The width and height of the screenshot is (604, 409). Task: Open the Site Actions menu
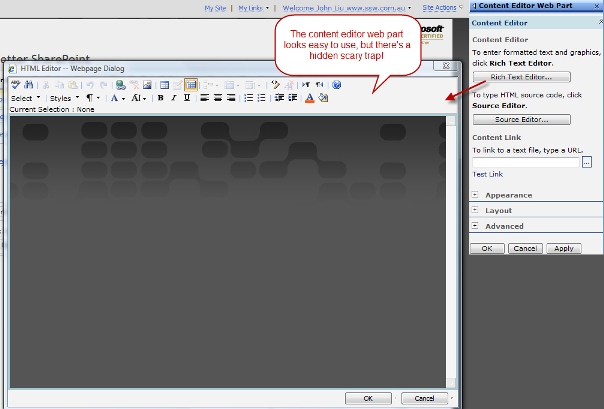[x=441, y=7]
